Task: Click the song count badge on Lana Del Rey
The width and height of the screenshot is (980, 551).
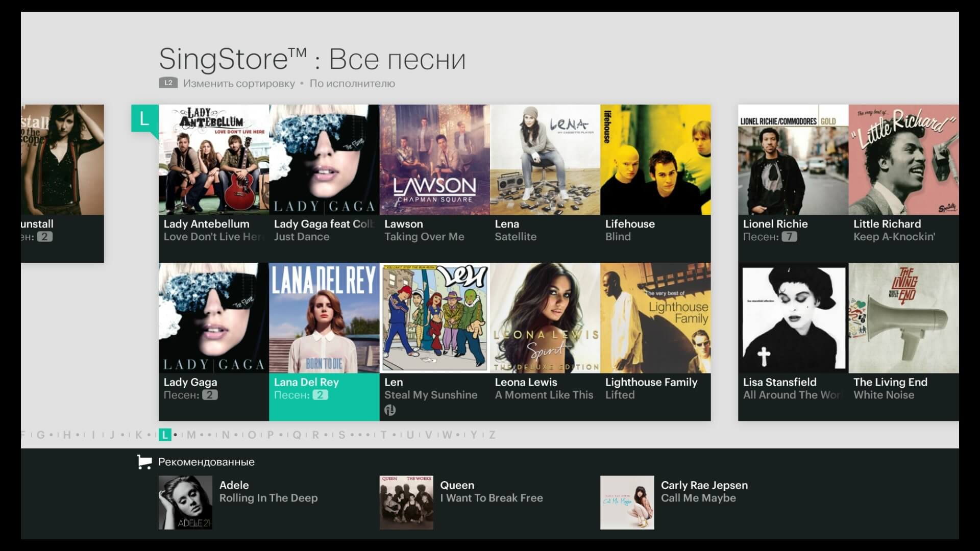Action: coord(320,395)
